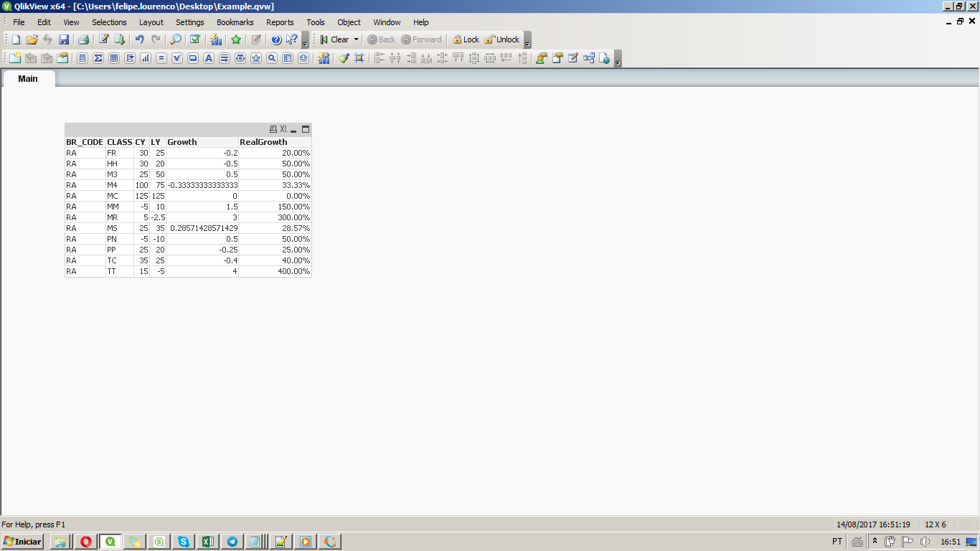Toggle the Design Grid icon
Viewport: 980px width, 551px height.
click(x=359, y=58)
